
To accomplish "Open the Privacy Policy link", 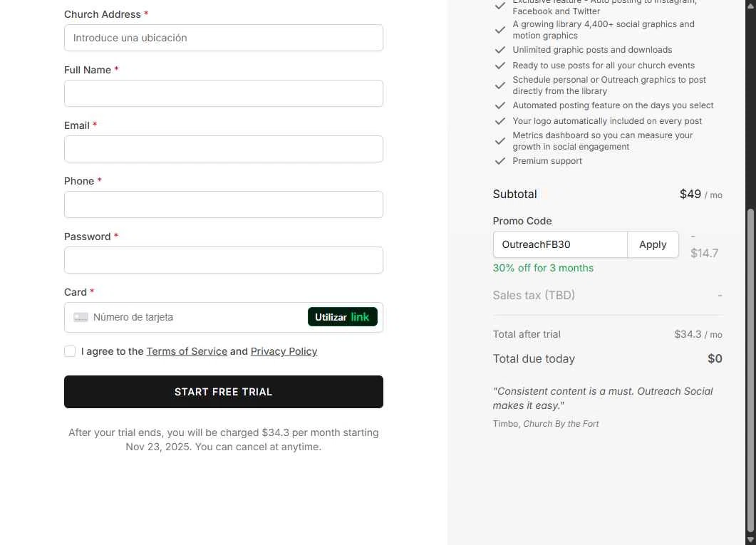I will click(x=284, y=351).
